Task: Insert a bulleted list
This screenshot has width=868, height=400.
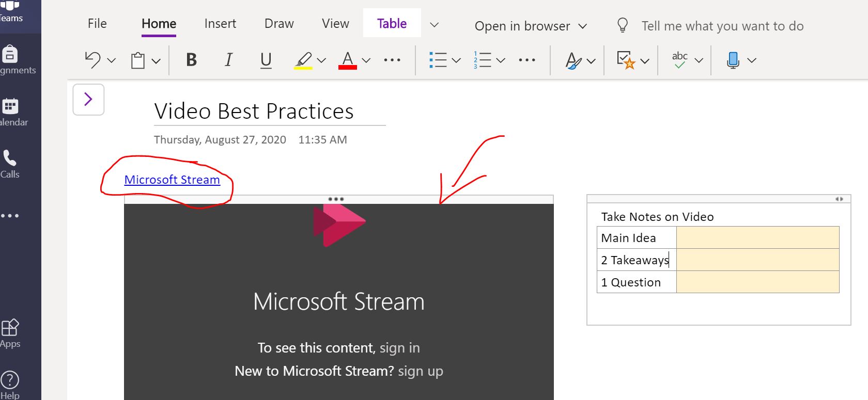Action: (x=438, y=60)
